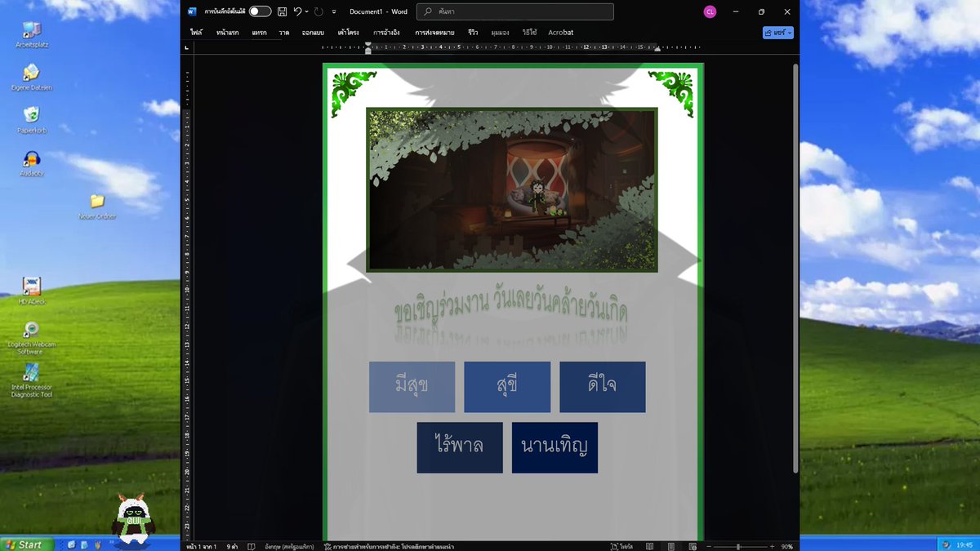Open the วาด (Draw) tab
This screenshot has width=980, height=551.
(284, 33)
